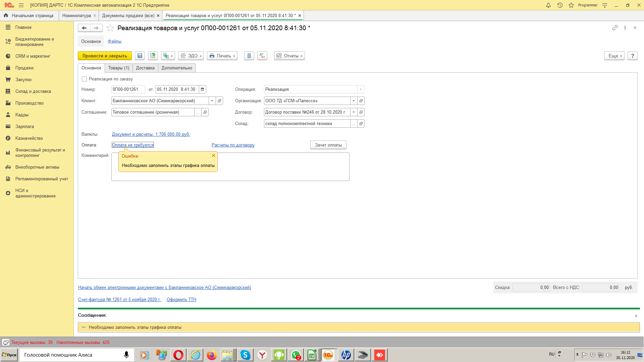Dismiss the Ошибка popup with X

pyautogui.click(x=213, y=156)
